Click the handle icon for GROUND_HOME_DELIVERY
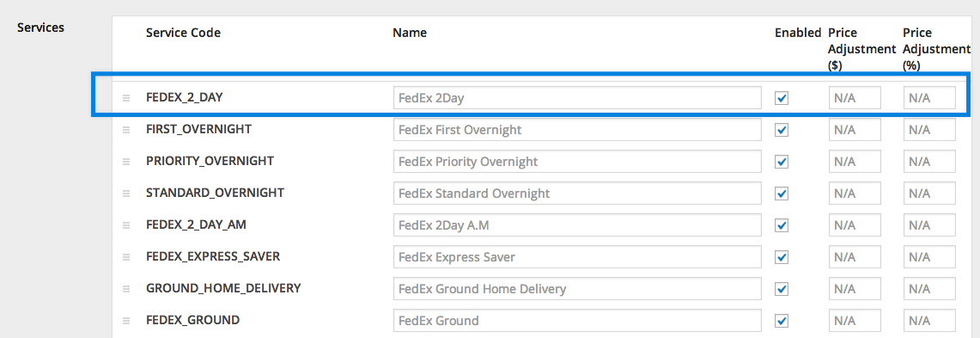 [x=126, y=289]
